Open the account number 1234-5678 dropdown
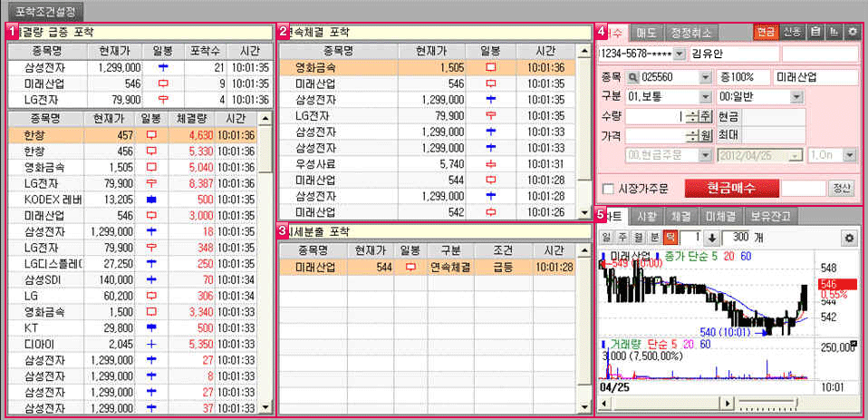Viewport: 868px width, 420px height. coord(680,54)
